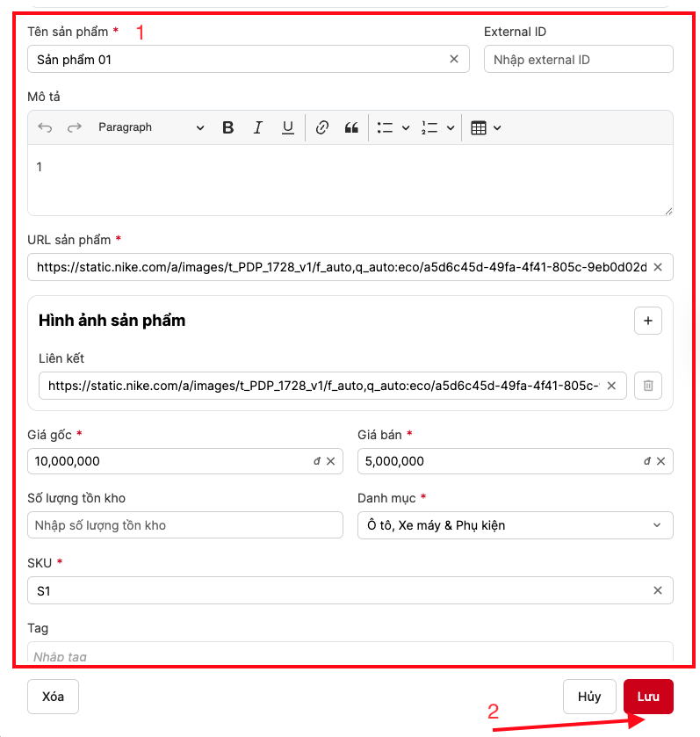
Task: Click the redo icon in the editor toolbar
Action: pos(75,127)
